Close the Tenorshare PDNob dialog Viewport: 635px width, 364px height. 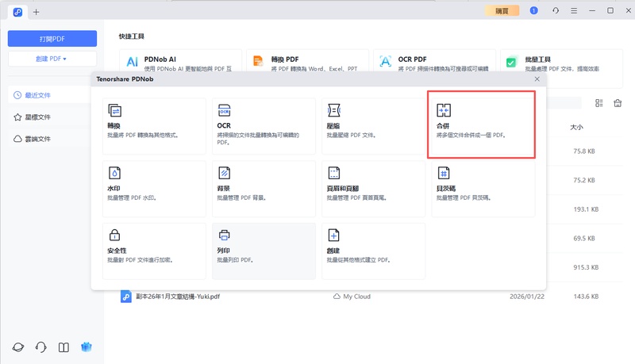coord(537,79)
